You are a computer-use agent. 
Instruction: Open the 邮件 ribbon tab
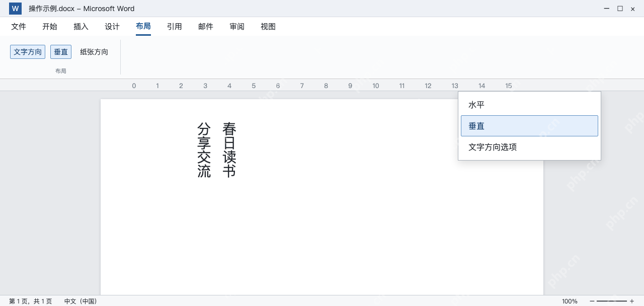(x=206, y=27)
